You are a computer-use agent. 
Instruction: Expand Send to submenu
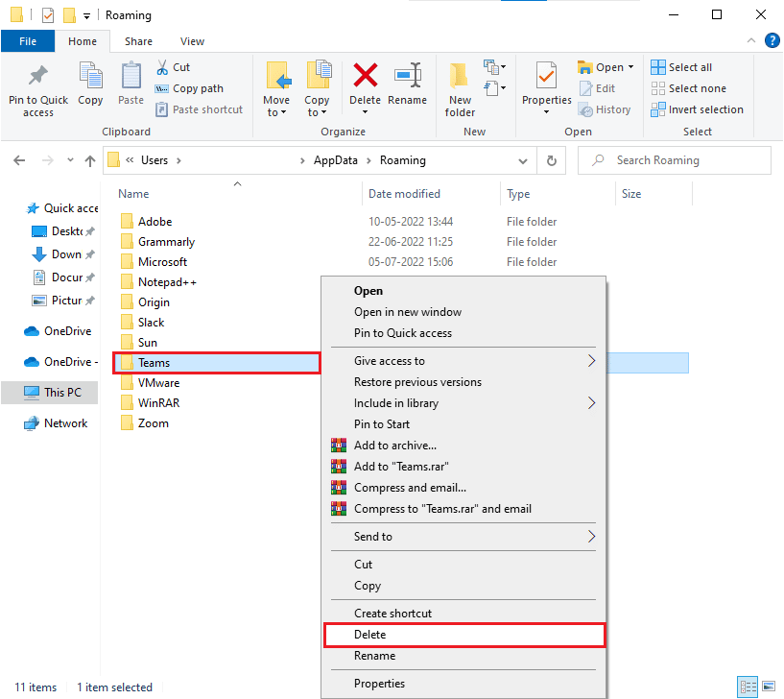[591, 537]
